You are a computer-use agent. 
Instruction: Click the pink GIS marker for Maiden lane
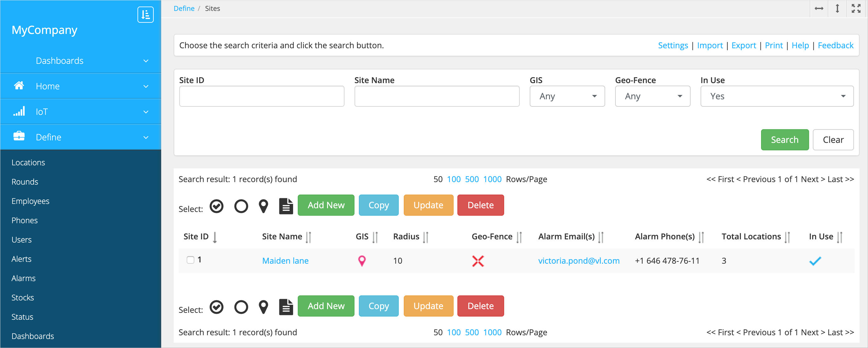coord(362,261)
